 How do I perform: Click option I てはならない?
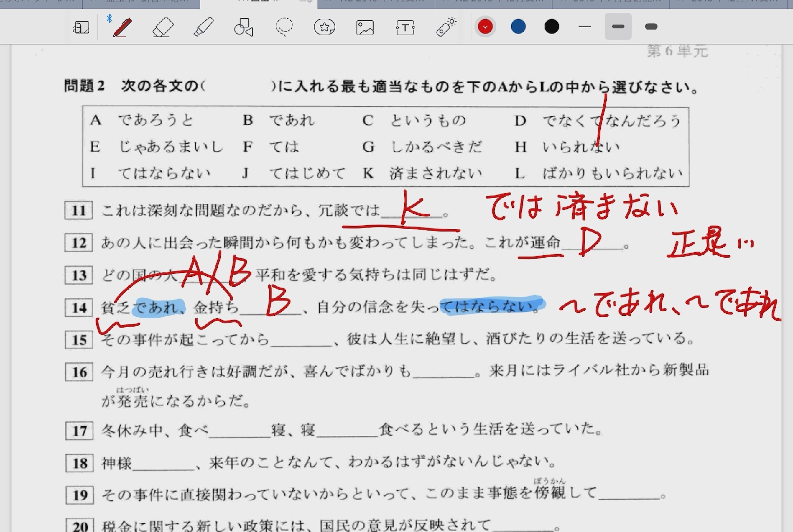(x=150, y=173)
